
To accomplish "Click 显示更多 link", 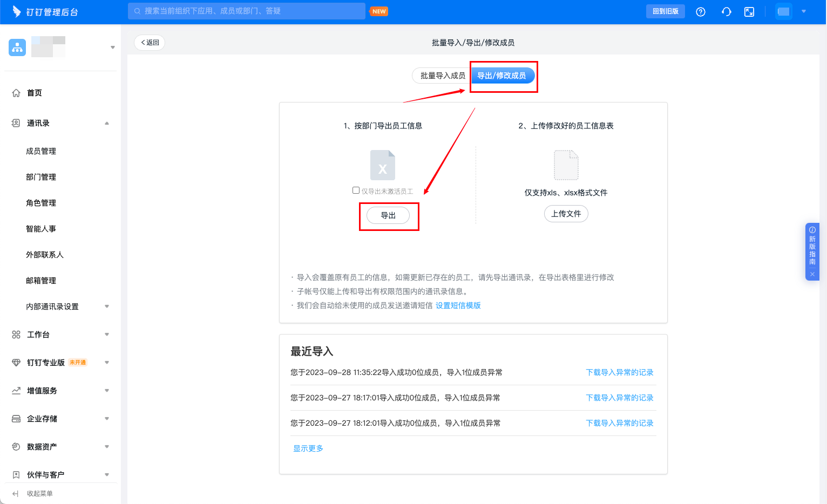I will tap(308, 448).
